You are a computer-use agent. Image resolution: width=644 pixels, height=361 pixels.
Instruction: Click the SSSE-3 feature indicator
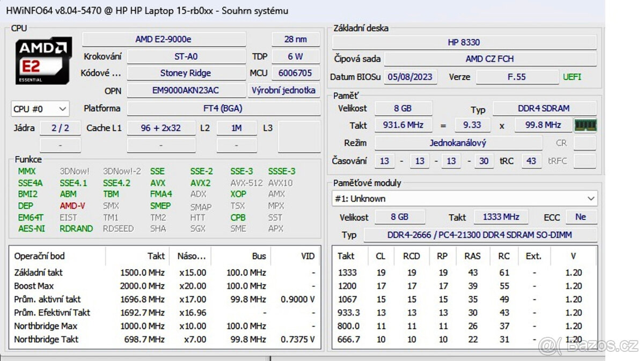(281, 171)
